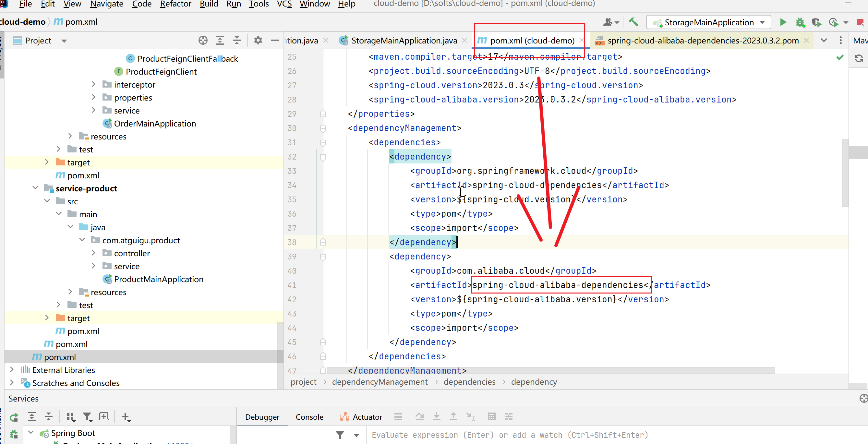Click the Debug bug icon in toolbar

(x=800, y=22)
